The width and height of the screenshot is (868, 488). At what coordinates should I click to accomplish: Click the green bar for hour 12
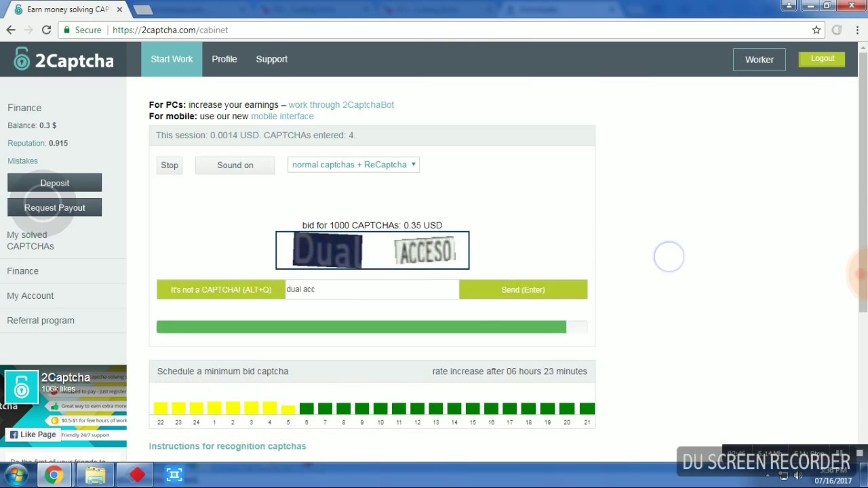[x=417, y=408]
